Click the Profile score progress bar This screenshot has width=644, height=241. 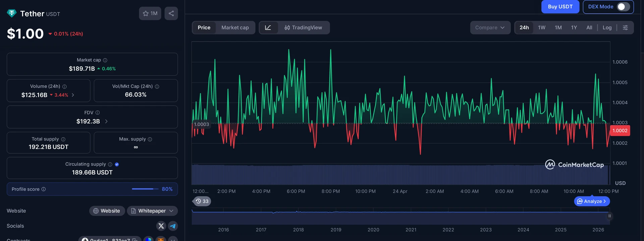(145, 189)
